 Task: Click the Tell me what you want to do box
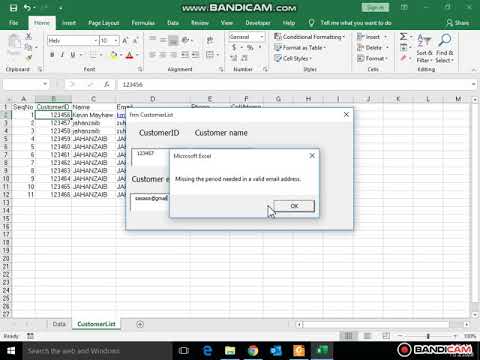355,23
